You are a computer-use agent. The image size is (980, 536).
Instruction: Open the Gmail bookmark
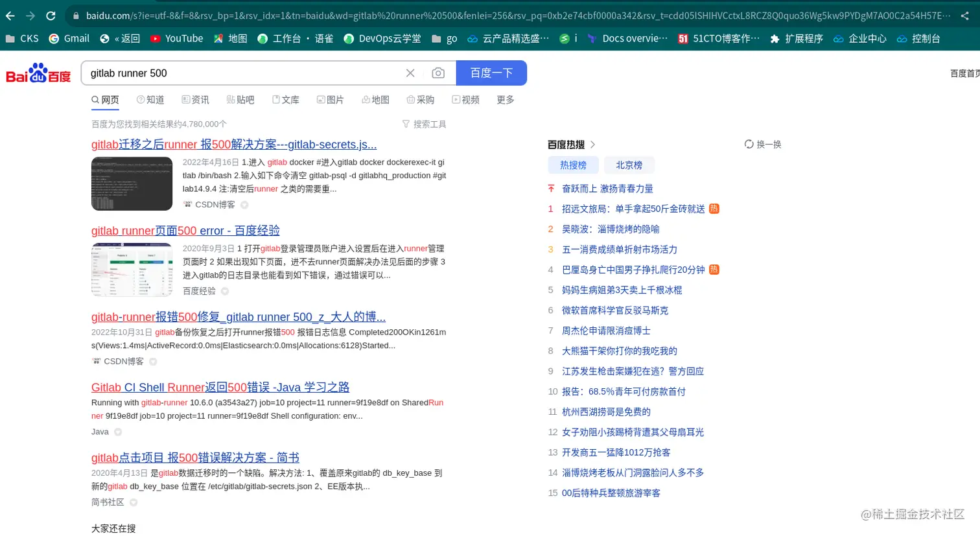tap(69, 39)
